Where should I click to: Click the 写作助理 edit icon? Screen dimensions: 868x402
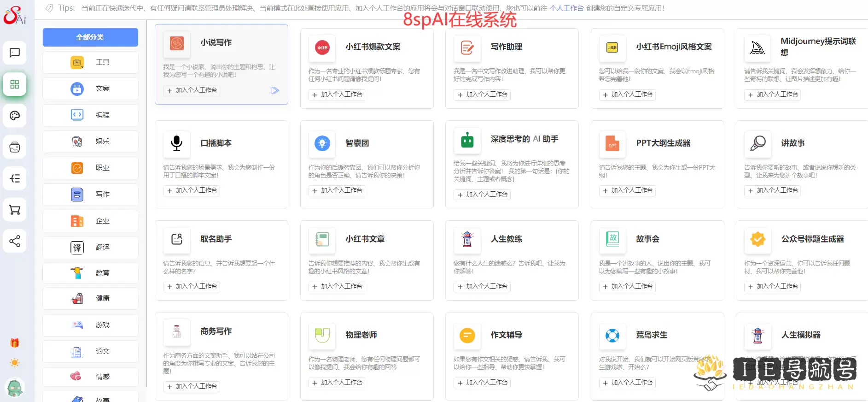point(467,47)
